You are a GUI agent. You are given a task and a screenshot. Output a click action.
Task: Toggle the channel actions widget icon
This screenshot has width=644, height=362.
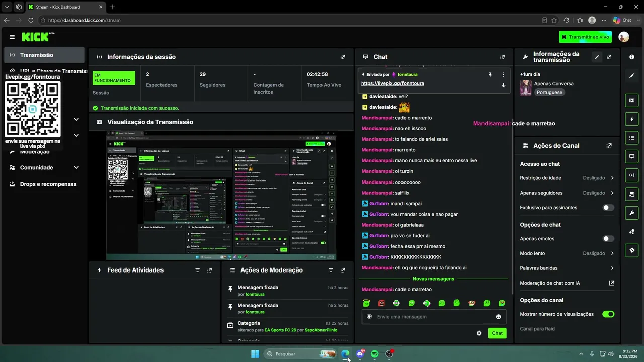[x=632, y=194]
